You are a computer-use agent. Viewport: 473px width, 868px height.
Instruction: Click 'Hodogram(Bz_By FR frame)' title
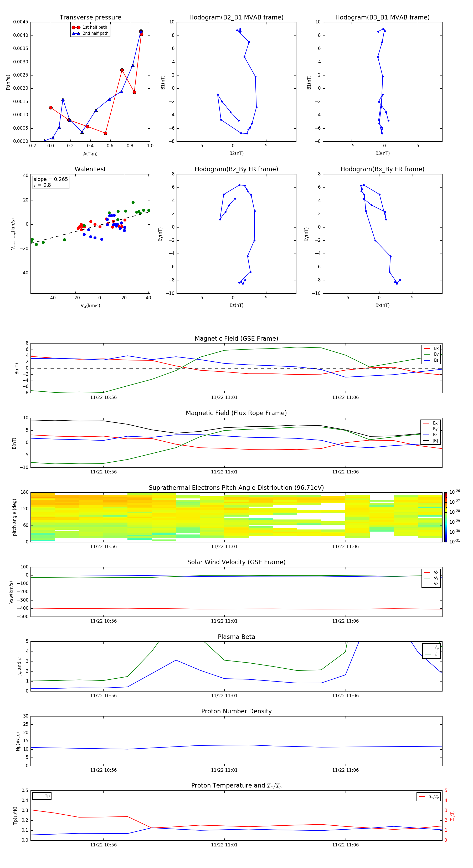pos(236,169)
